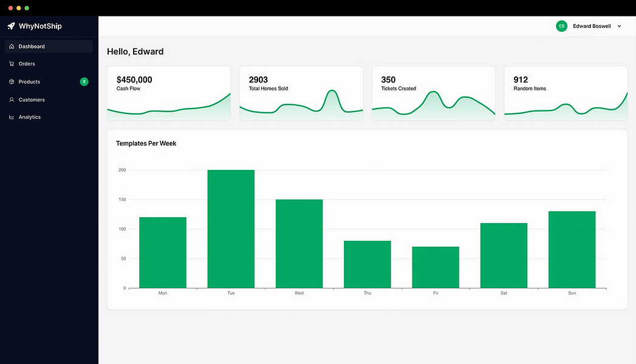Viewport: 636px width, 364px height.
Task: Click the Products box icon
Action: click(12, 82)
